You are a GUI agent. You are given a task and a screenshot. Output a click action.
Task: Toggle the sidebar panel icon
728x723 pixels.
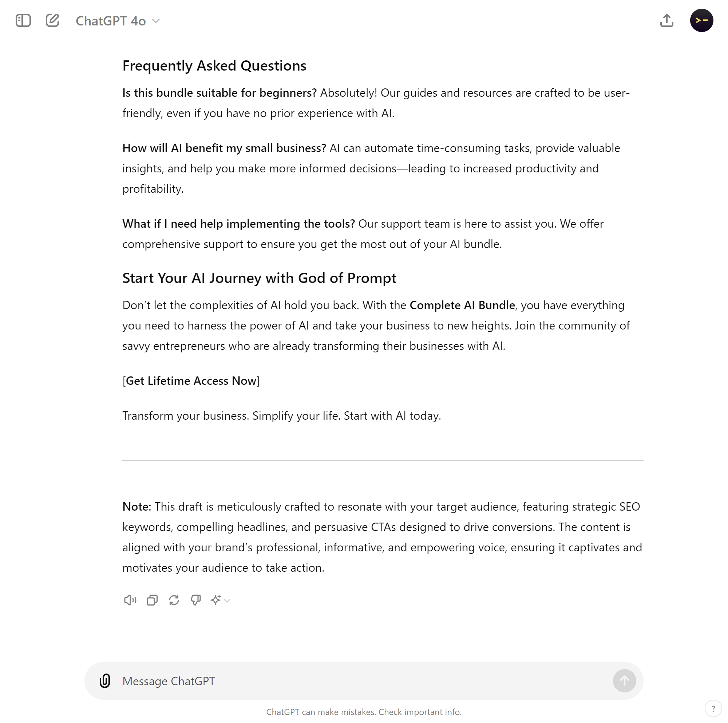tap(23, 20)
